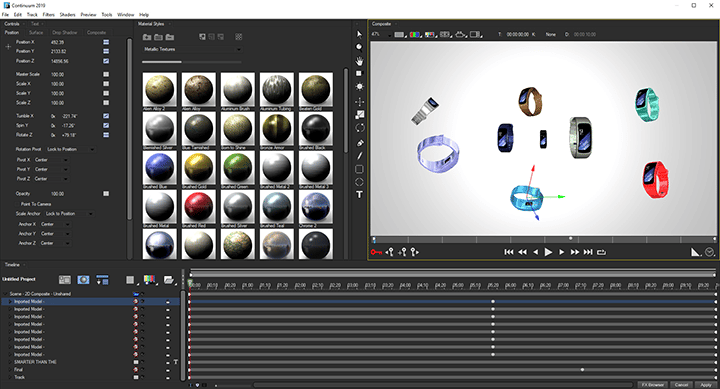Open the Pivot X Center dropdown
The image size is (720, 389).
point(51,160)
